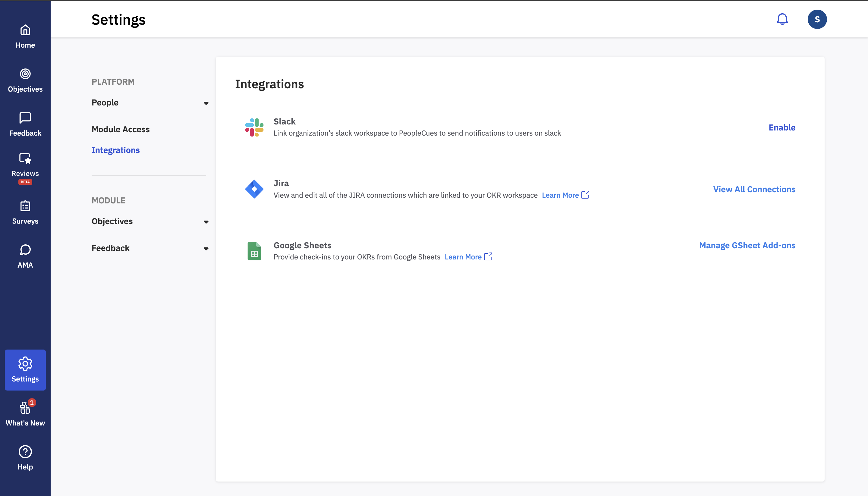Open Jira Learn More link
This screenshot has width=868, height=496.
point(565,195)
